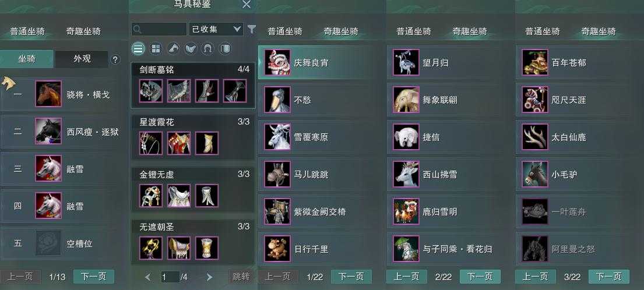Screen dimensions: 644x290
Task: Click the page number input field
Action: [170, 277]
